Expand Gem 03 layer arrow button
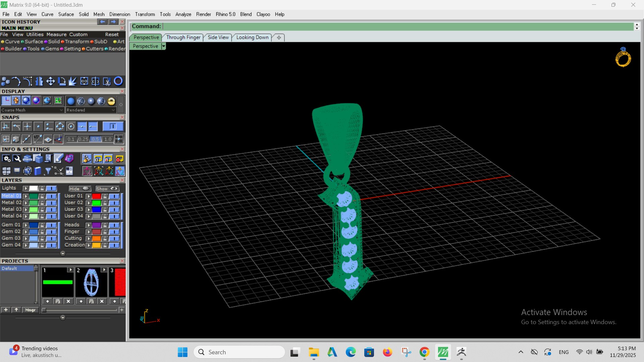The image size is (644, 362). coord(26,238)
